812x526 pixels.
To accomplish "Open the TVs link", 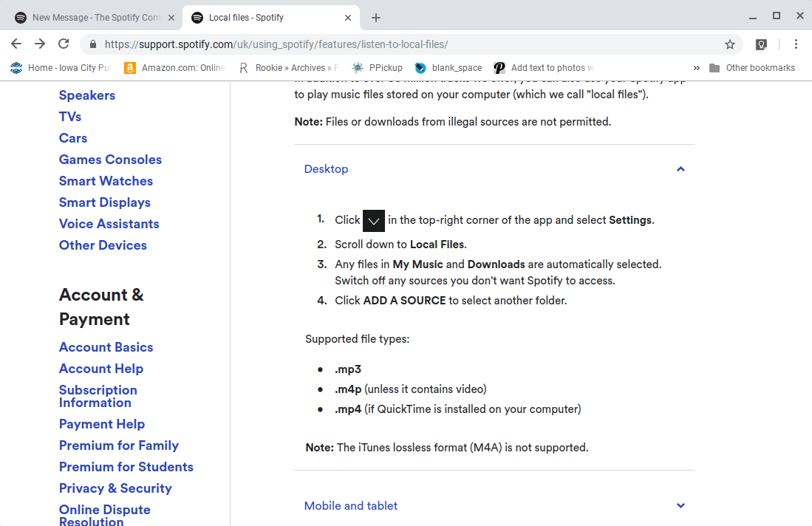I will 70,117.
